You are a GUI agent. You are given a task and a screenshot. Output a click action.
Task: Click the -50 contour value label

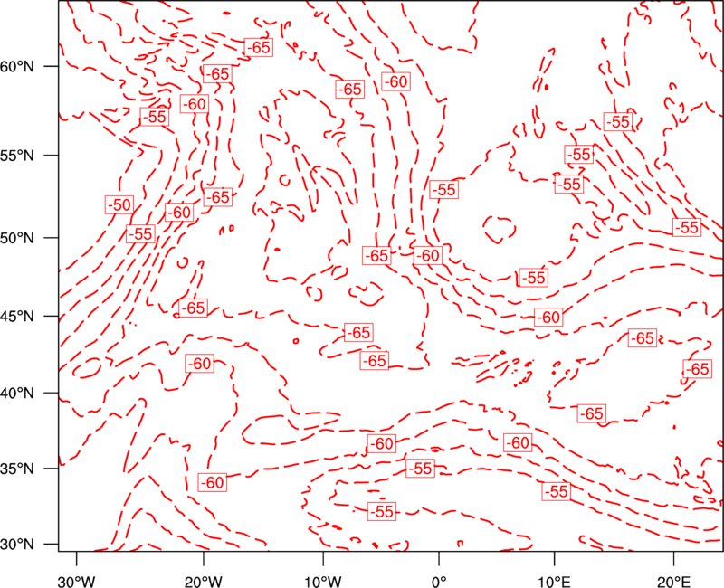(x=119, y=204)
